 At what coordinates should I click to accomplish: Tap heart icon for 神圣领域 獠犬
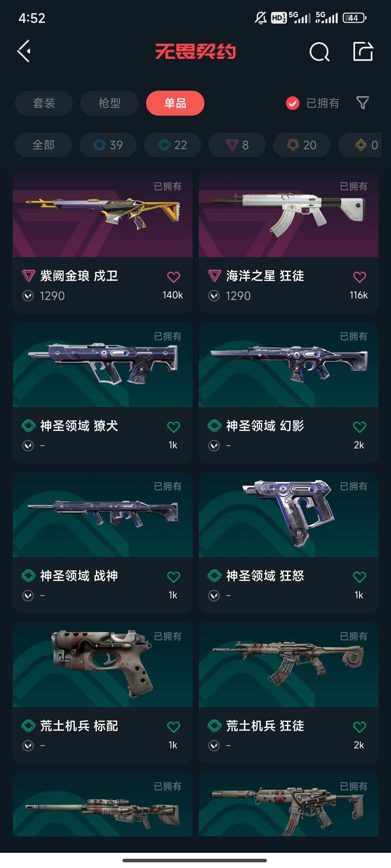click(x=173, y=427)
